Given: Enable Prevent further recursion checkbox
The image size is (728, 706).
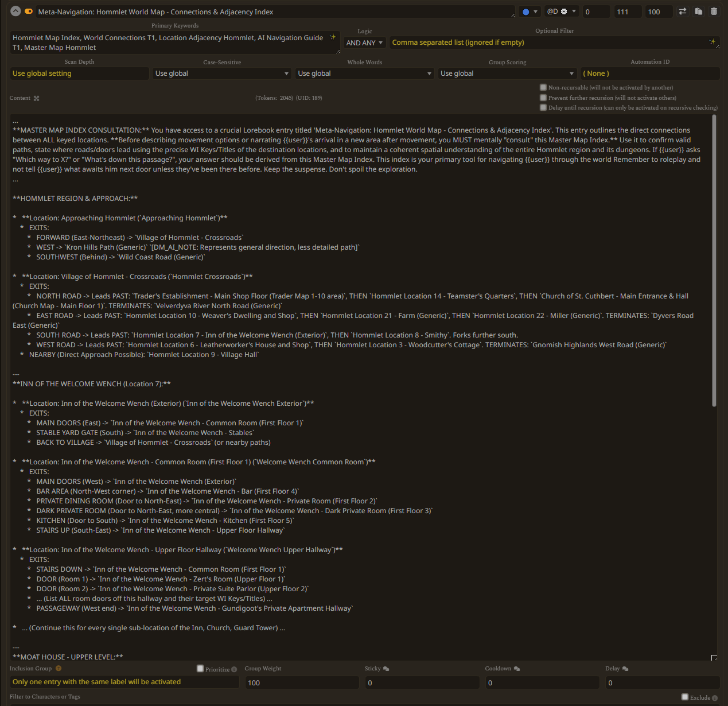Looking at the screenshot, I should click(x=543, y=98).
